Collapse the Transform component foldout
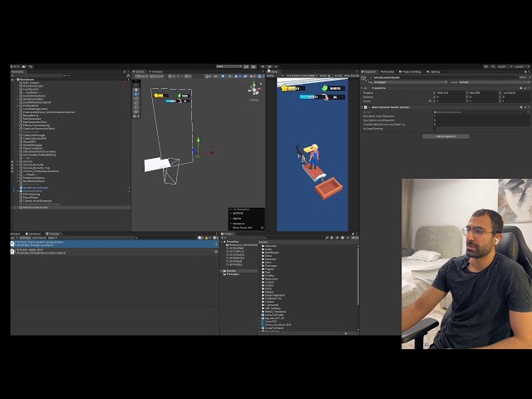 point(362,88)
